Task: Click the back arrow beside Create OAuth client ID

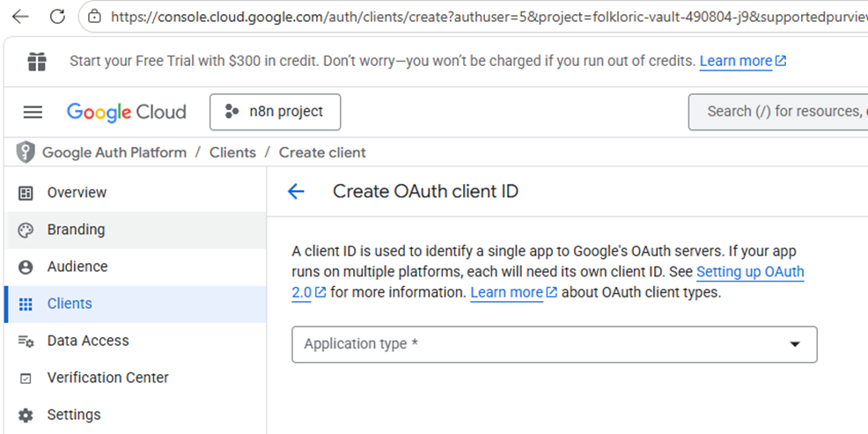Action: click(296, 192)
